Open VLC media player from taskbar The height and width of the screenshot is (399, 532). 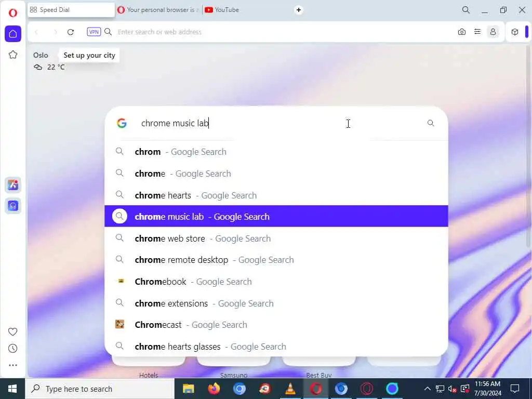(290, 389)
